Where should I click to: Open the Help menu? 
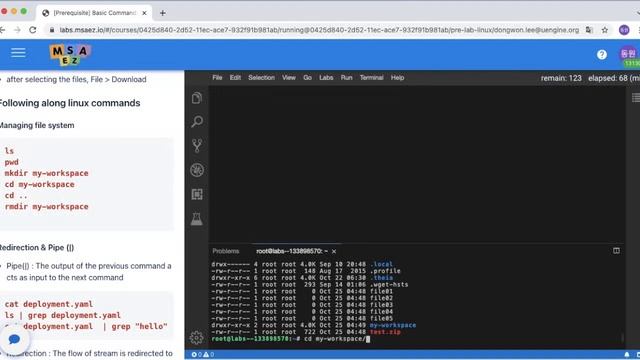pyautogui.click(x=397, y=78)
